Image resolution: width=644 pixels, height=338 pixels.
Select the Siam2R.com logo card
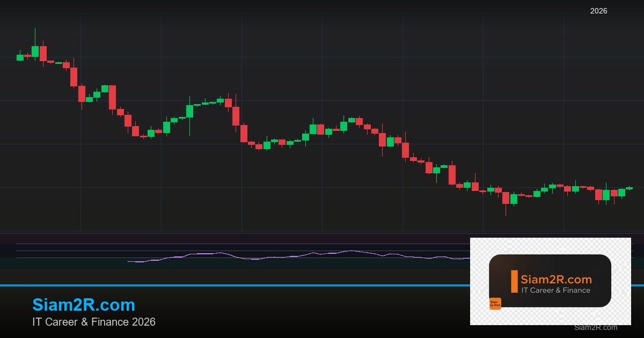click(x=550, y=281)
